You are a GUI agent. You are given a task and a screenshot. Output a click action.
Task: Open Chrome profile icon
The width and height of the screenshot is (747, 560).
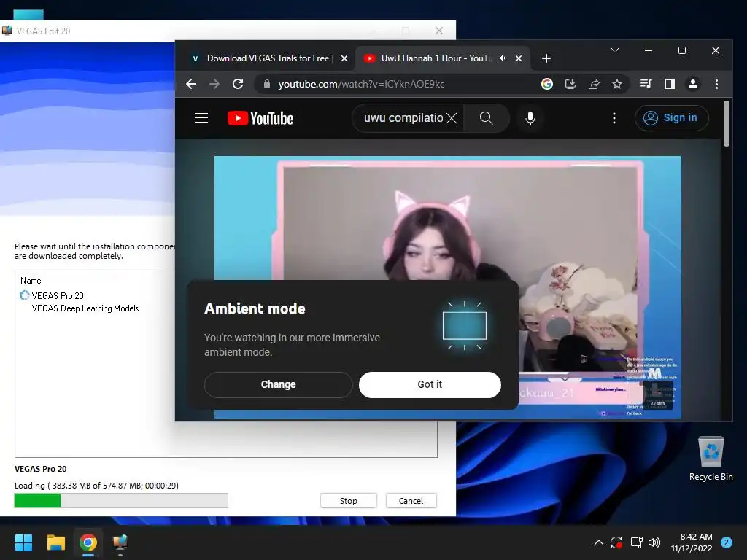click(x=693, y=85)
